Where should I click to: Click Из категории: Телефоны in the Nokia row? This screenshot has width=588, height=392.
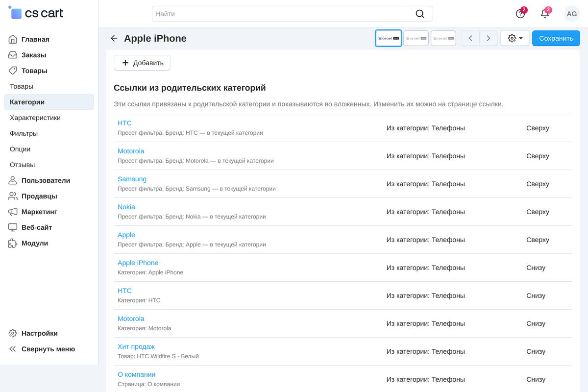(x=426, y=212)
